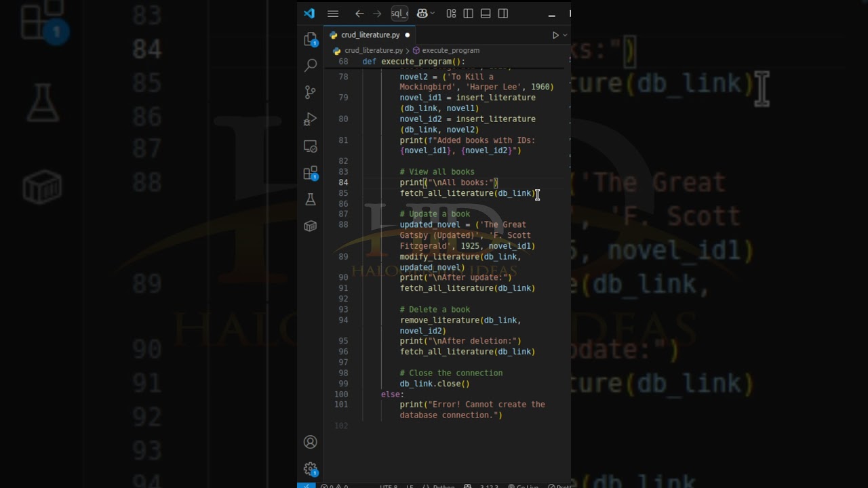Click the print("\nAfter update:") line

point(456,278)
